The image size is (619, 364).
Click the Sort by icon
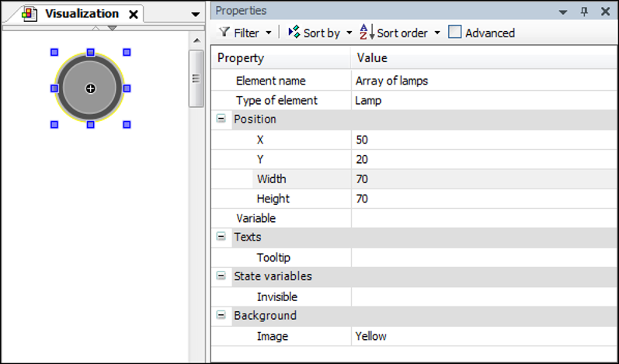click(294, 32)
